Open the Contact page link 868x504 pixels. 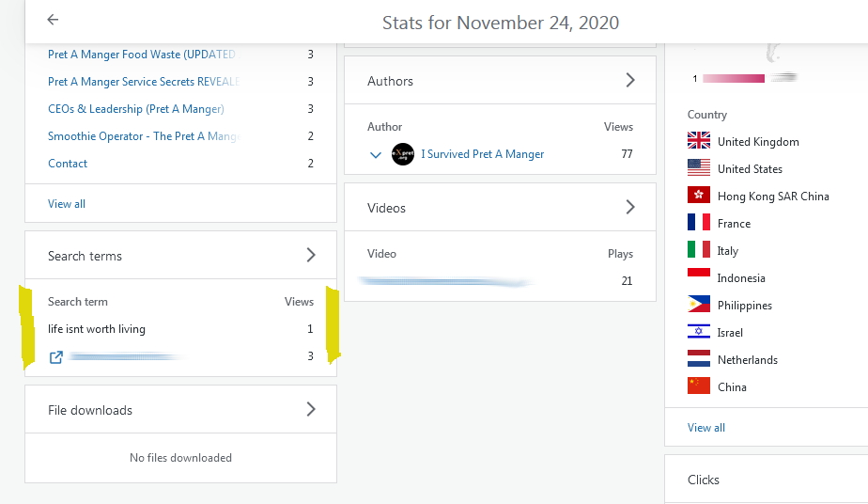tap(68, 164)
